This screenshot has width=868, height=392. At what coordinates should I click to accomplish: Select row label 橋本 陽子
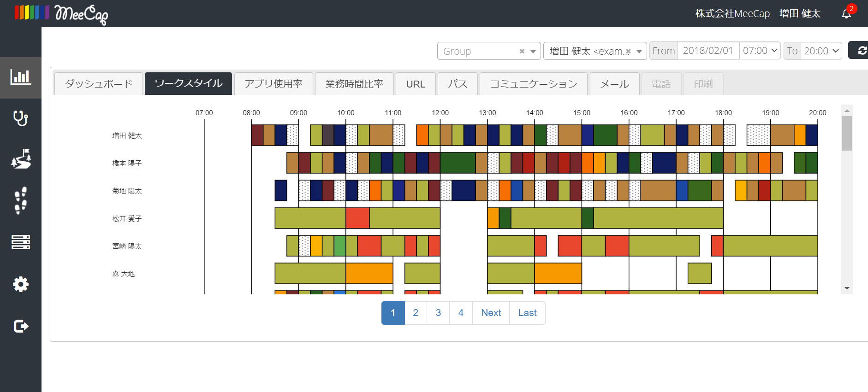coord(127,163)
